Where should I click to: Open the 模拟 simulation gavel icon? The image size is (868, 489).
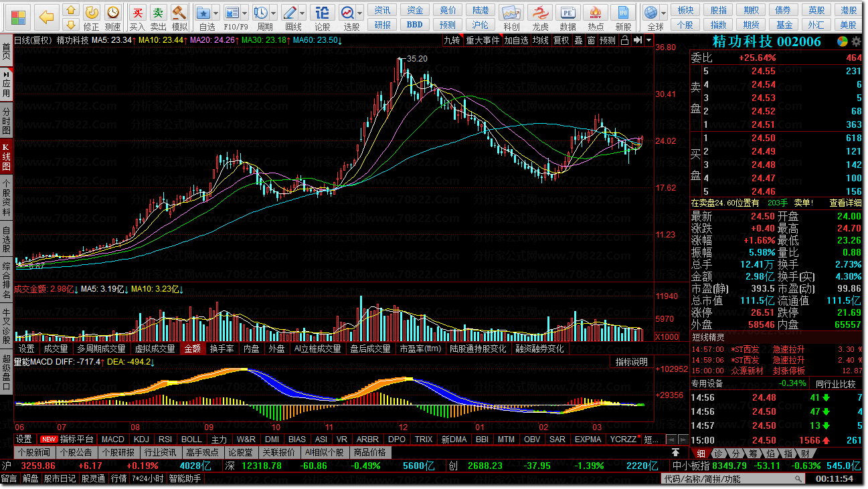(x=179, y=12)
